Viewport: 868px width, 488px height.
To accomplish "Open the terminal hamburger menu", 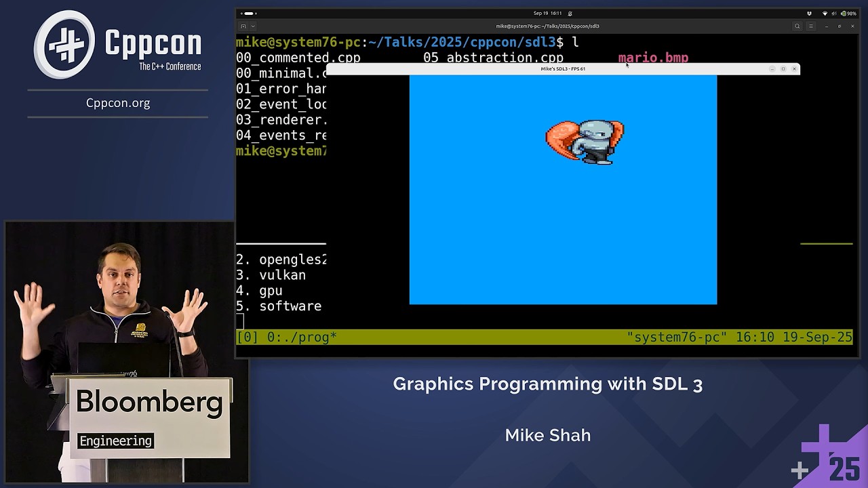I will [810, 26].
